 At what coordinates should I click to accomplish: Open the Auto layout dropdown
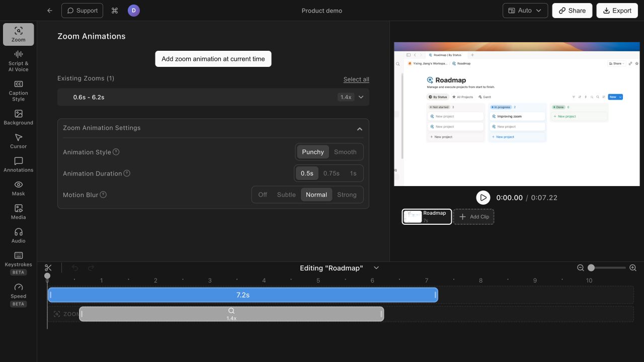tap(525, 11)
